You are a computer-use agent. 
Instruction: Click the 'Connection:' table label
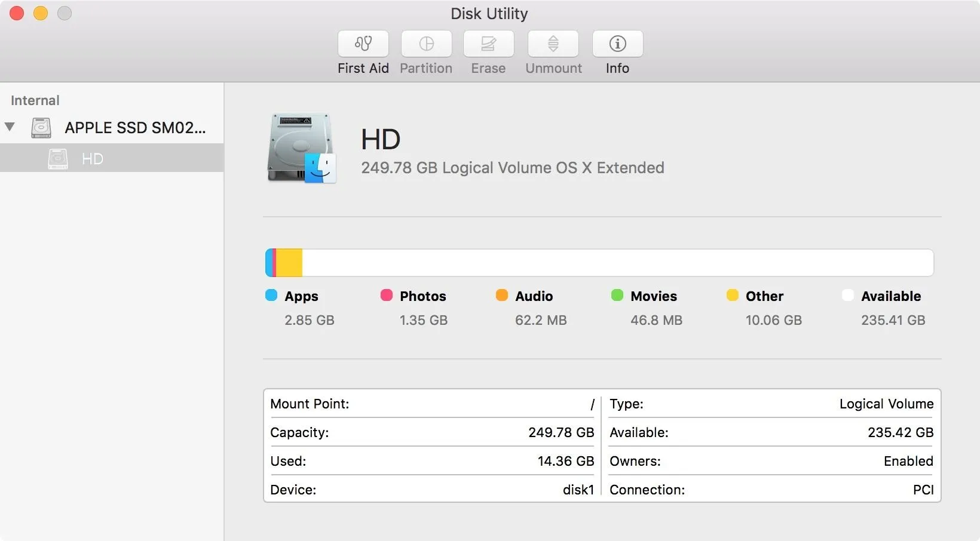coord(647,490)
